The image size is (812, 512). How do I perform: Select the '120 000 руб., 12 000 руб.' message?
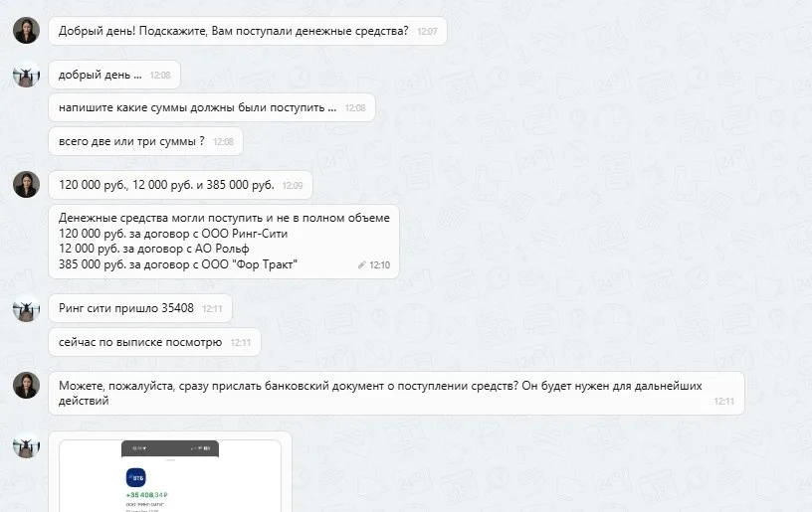click(x=180, y=185)
